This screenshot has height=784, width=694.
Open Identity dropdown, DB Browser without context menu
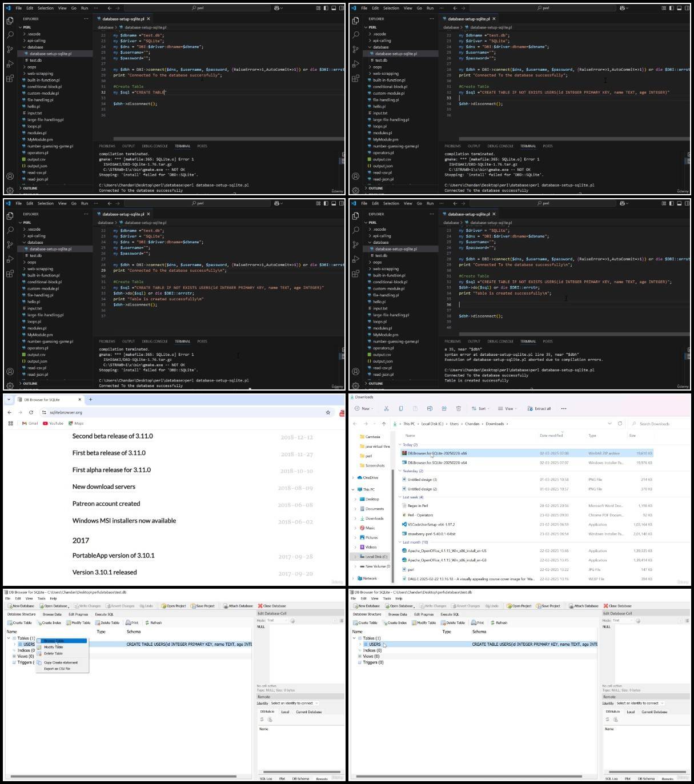[640, 703]
